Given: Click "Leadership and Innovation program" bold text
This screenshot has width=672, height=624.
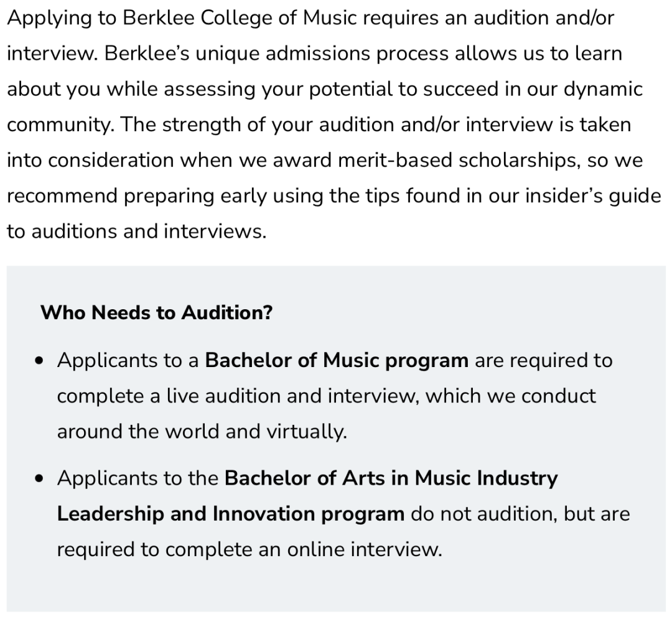Looking at the screenshot, I should tap(230, 514).
